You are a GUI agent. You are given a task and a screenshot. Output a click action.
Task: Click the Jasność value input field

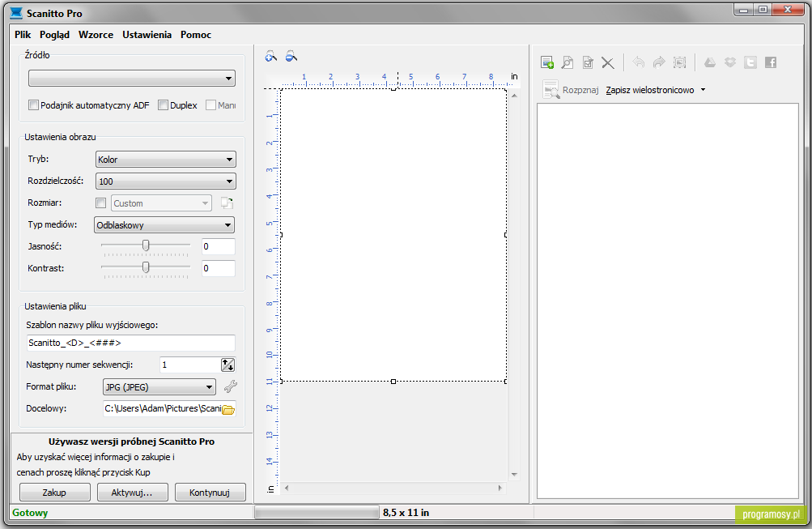click(219, 246)
